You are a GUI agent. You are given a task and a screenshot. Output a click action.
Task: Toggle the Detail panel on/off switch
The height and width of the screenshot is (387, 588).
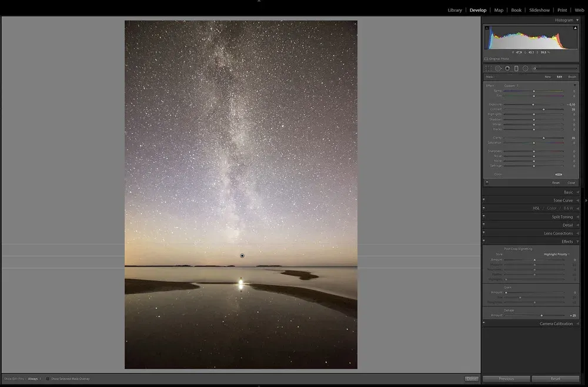(484, 225)
